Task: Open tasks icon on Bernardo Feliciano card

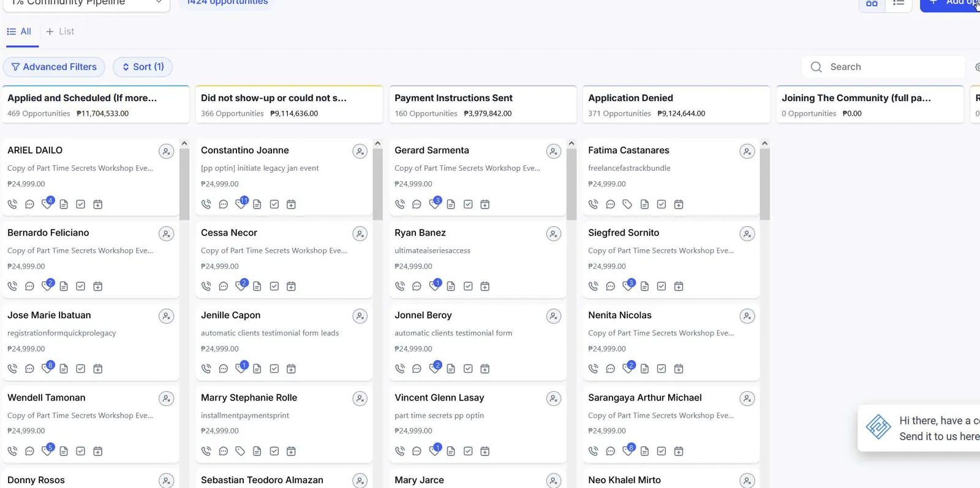Action: coord(80,287)
